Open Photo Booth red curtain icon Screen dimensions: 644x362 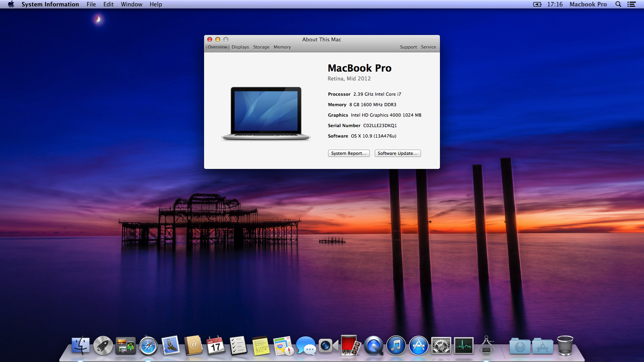pos(351,346)
